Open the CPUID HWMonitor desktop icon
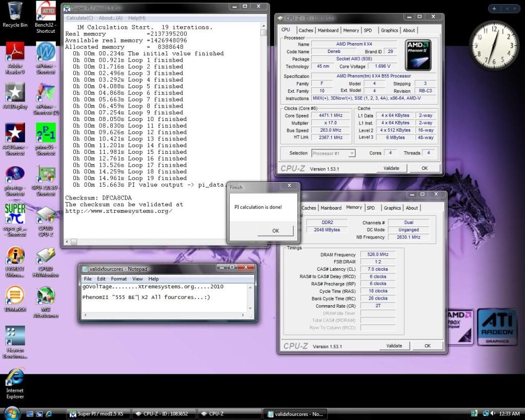525x420 pixels. click(46, 255)
